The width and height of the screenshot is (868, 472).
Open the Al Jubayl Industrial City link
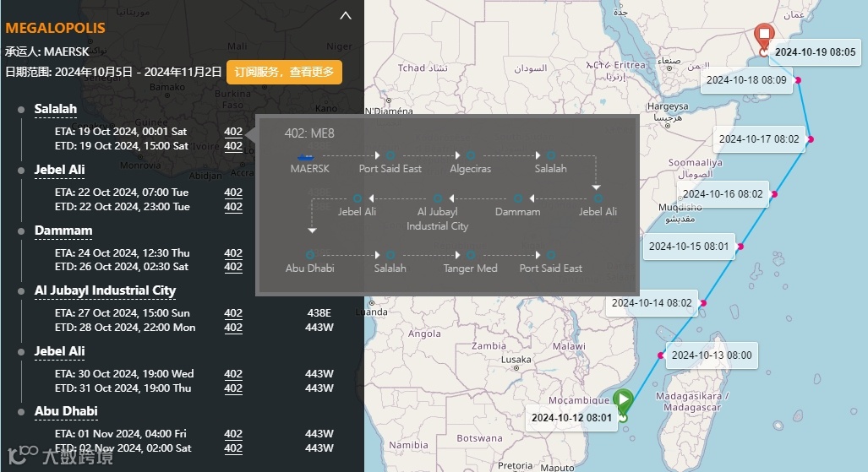coord(105,290)
